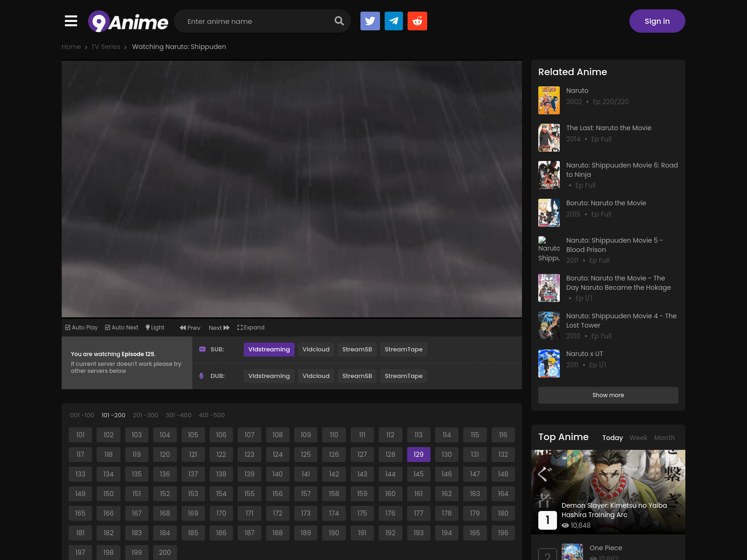Click the Next episode control
Screen dimensions: 747x560
219,328
